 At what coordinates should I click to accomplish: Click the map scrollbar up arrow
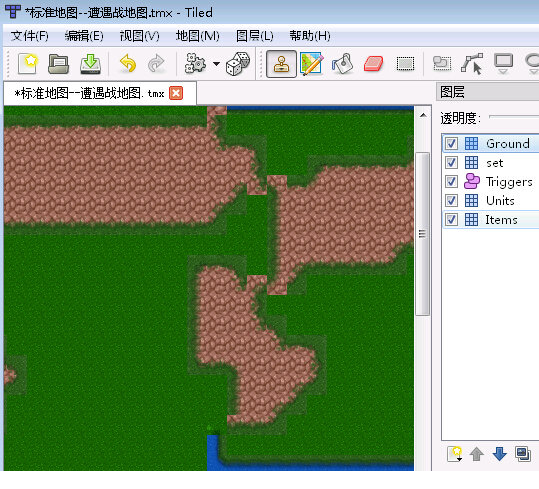pyautogui.click(x=423, y=115)
